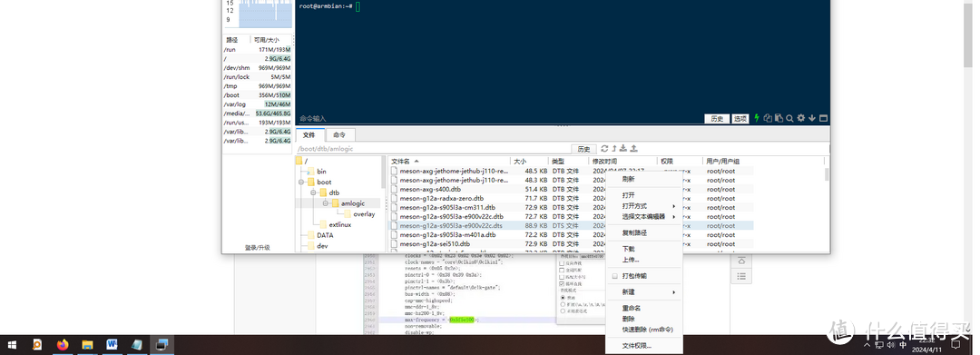
Task: Click the maximize-terminal window icon
Action: [x=823, y=117]
